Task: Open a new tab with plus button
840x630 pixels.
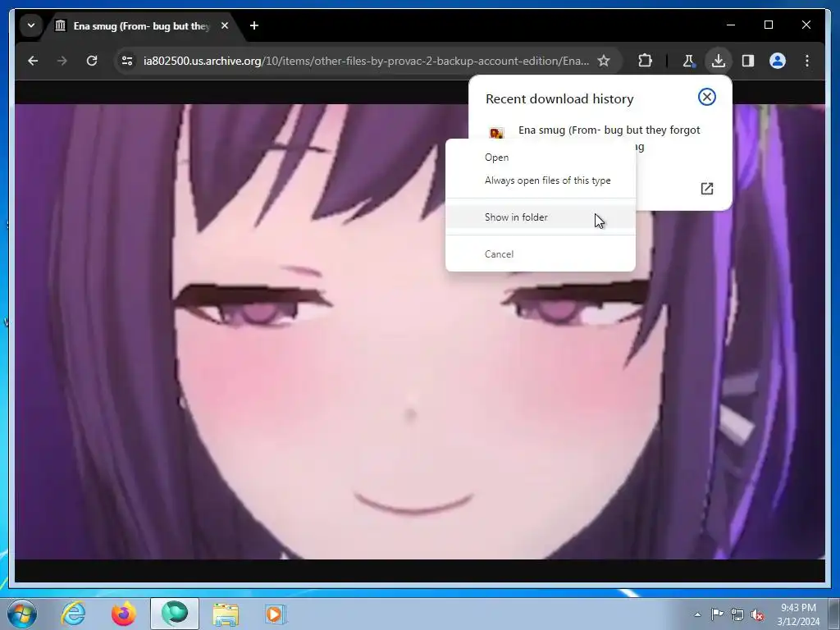Action: [254, 25]
